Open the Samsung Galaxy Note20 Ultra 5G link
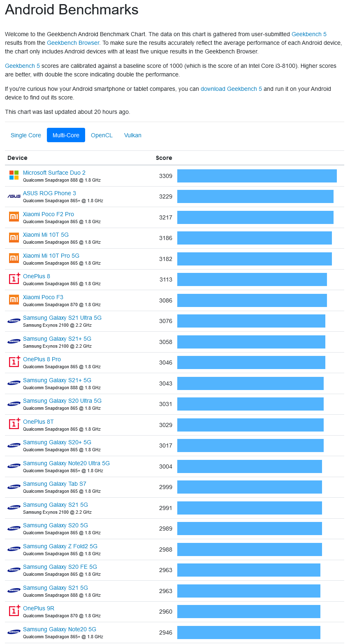Screen dimensions: 350x644 pos(66,463)
